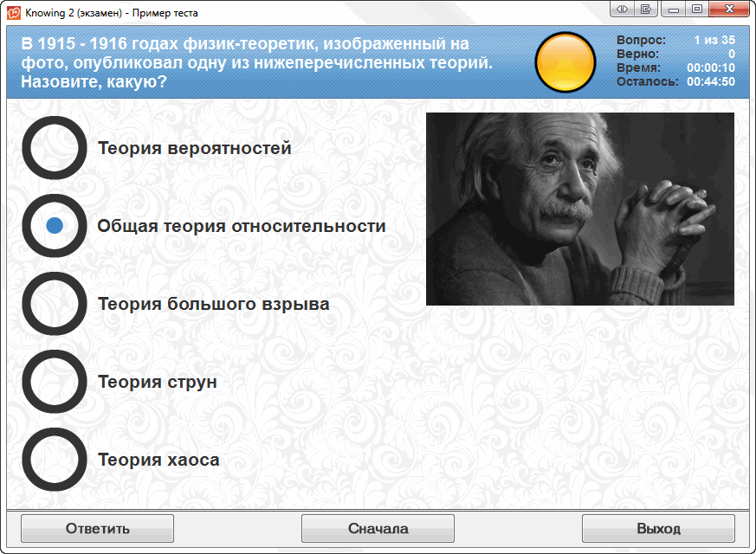The image size is (756, 554).
Task: Select the option Общая теория относительности
Action: pos(55,225)
